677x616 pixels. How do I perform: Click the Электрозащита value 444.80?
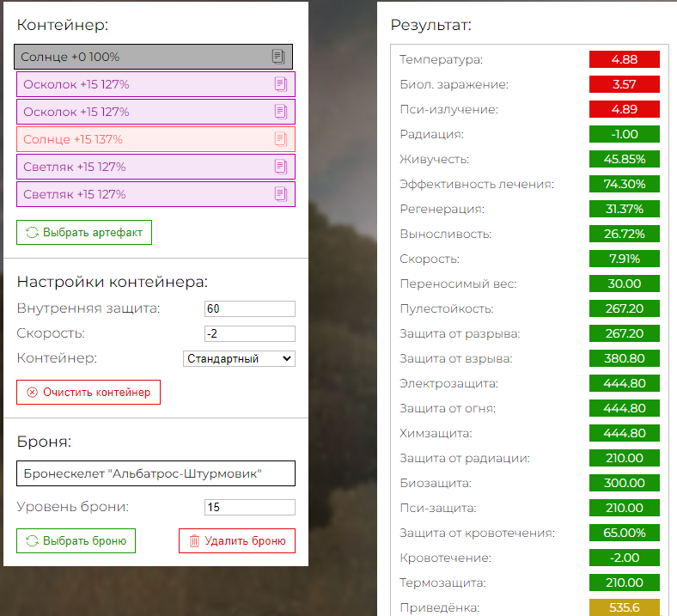pos(625,383)
